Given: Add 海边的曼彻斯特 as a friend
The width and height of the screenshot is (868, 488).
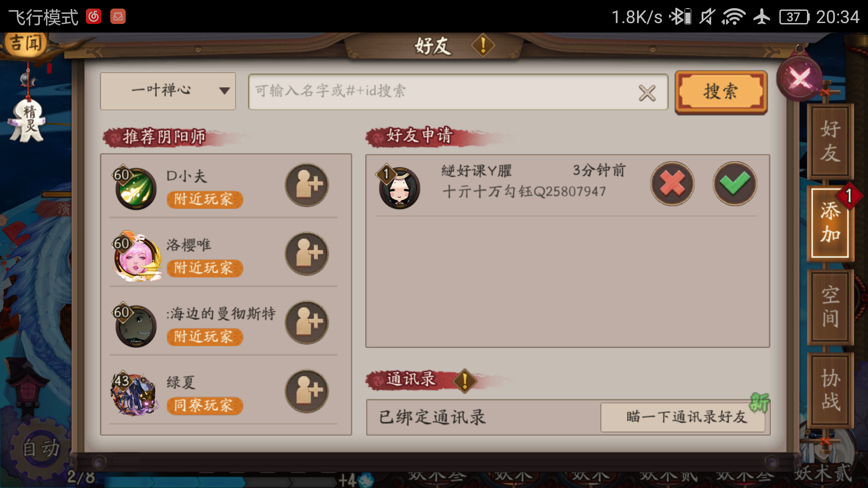Looking at the screenshot, I should click(307, 323).
